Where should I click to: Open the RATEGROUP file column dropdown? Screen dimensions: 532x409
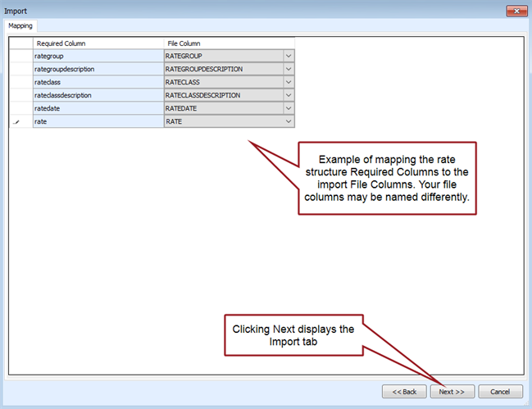click(288, 57)
